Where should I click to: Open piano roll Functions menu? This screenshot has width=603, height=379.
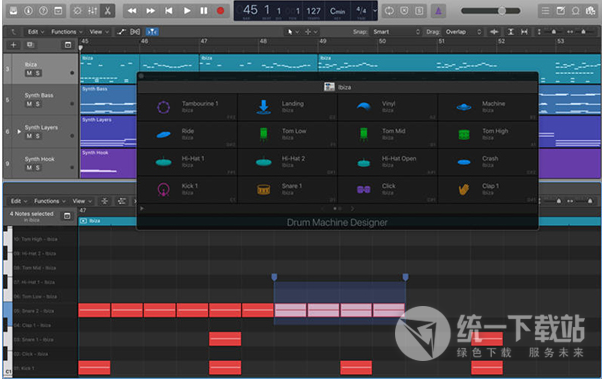point(50,201)
